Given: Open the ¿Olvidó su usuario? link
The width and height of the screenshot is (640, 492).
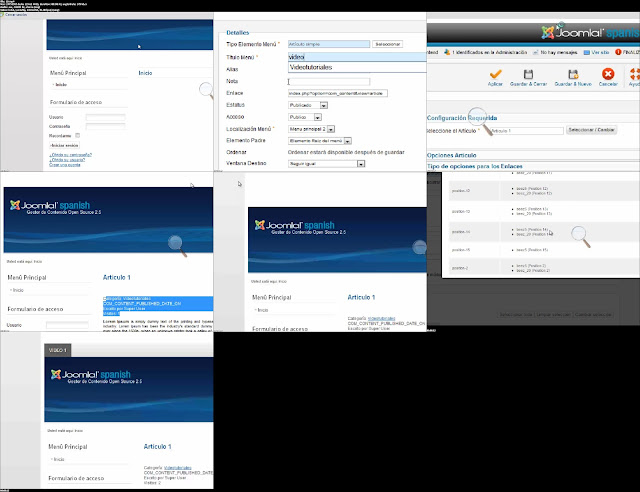Looking at the screenshot, I should tap(67, 160).
